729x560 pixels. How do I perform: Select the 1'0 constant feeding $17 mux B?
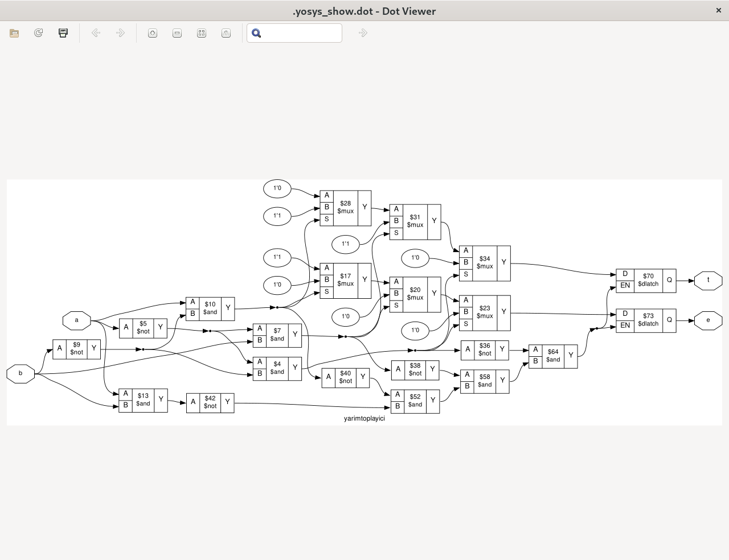pos(277,285)
